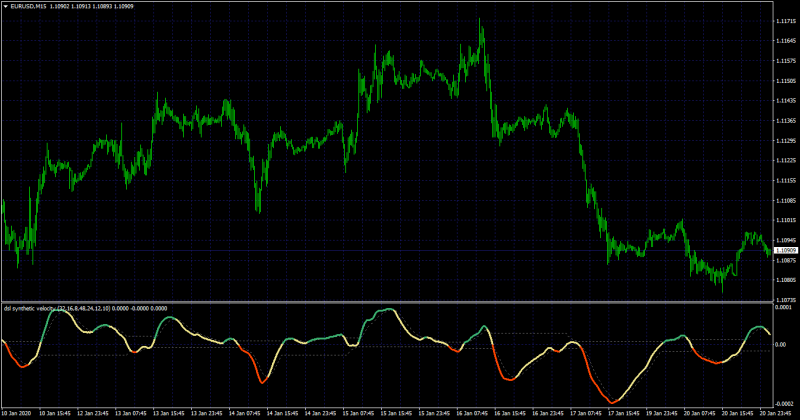Click the 1.11365 price scale label

(786, 121)
